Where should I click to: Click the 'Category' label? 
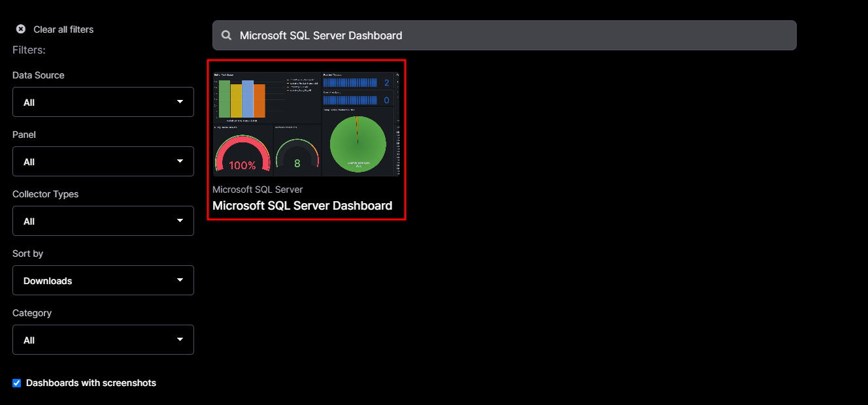pyautogui.click(x=32, y=313)
